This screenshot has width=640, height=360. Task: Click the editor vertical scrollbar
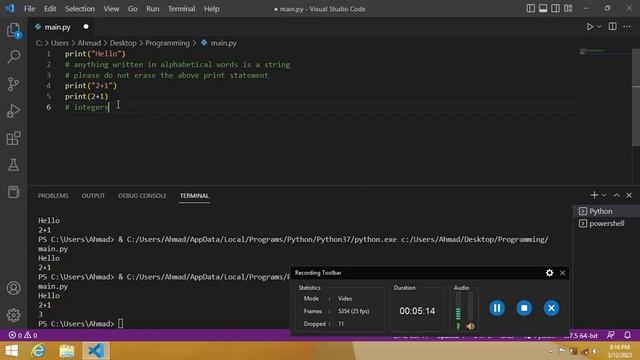[x=636, y=97]
